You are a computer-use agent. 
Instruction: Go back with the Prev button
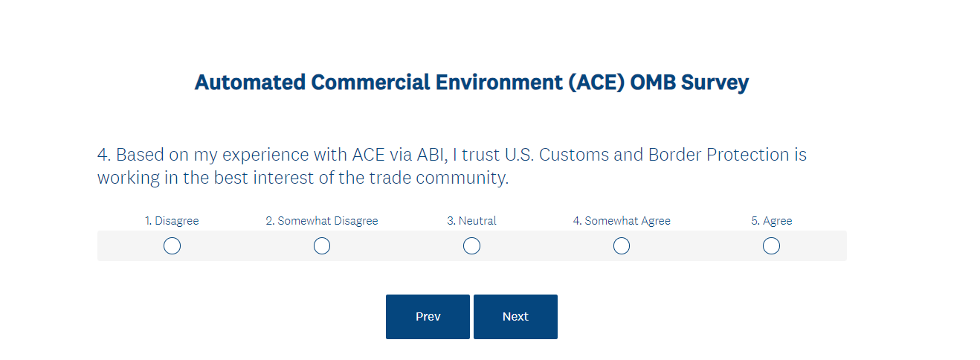(428, 317)
